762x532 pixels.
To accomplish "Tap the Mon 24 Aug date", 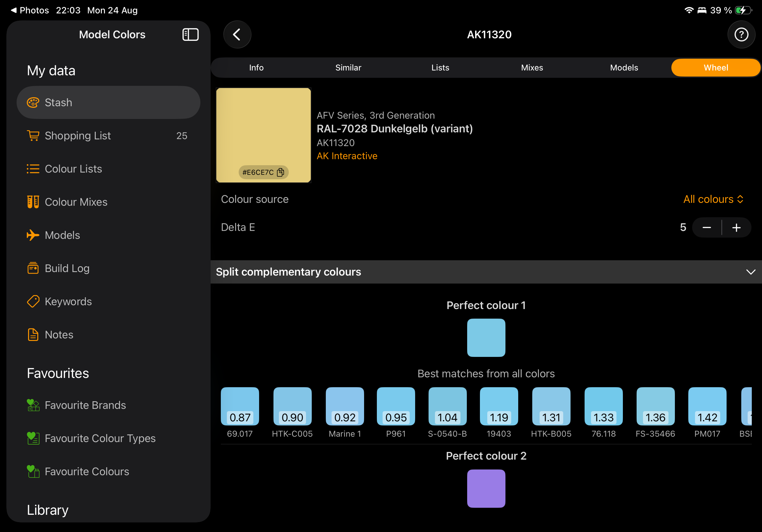I will (113, 10).
